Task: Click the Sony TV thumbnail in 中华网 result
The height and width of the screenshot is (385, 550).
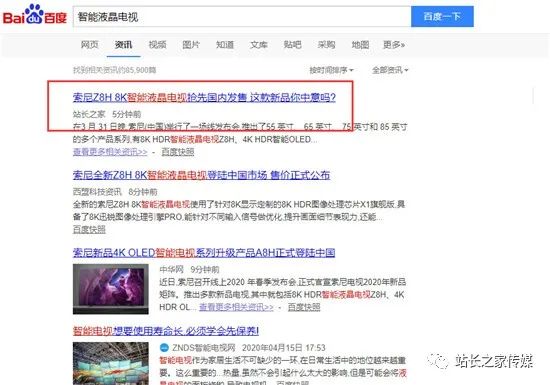Action: click(x=111, y=289)
